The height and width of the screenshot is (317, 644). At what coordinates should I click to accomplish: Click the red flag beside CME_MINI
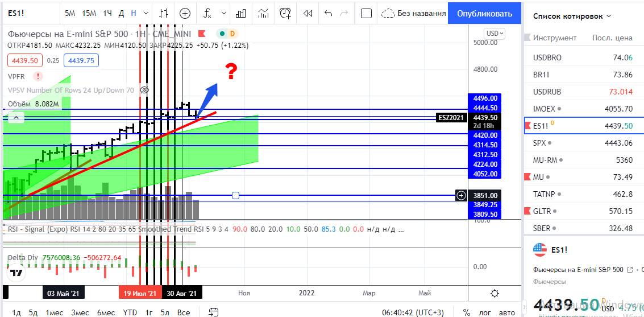pos(202,34)
